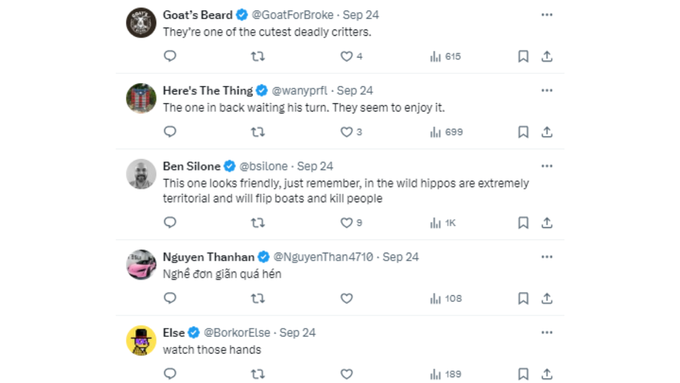Open Nguyen Thanhan's Sep 24 timestamp

pos(400,257)
